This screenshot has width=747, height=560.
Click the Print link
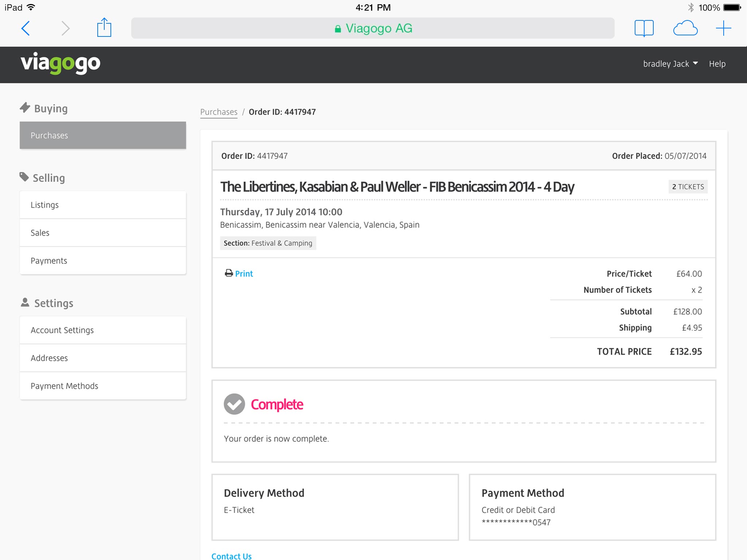[x=244, y=273]
